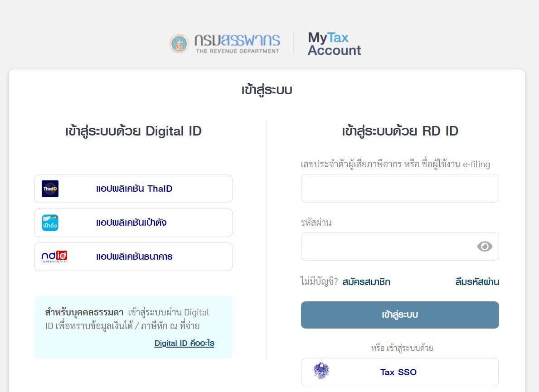Click the ThaID chip-card emblem inside its button

50,189
